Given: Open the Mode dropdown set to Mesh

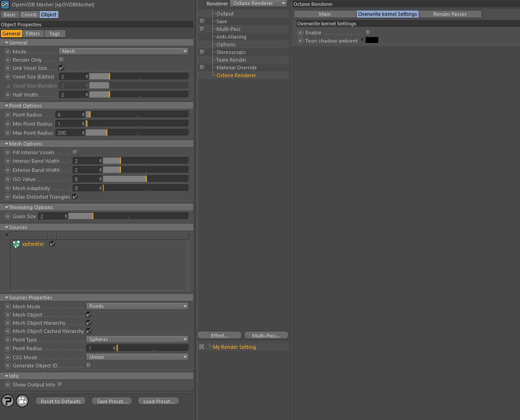Looking at the screenshot, I should 124,51.
